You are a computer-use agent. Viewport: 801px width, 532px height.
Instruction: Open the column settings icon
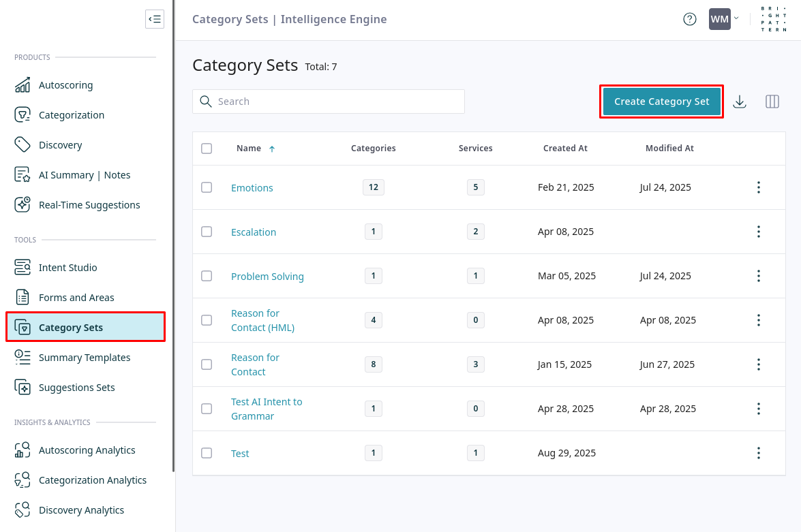point(772,101)
